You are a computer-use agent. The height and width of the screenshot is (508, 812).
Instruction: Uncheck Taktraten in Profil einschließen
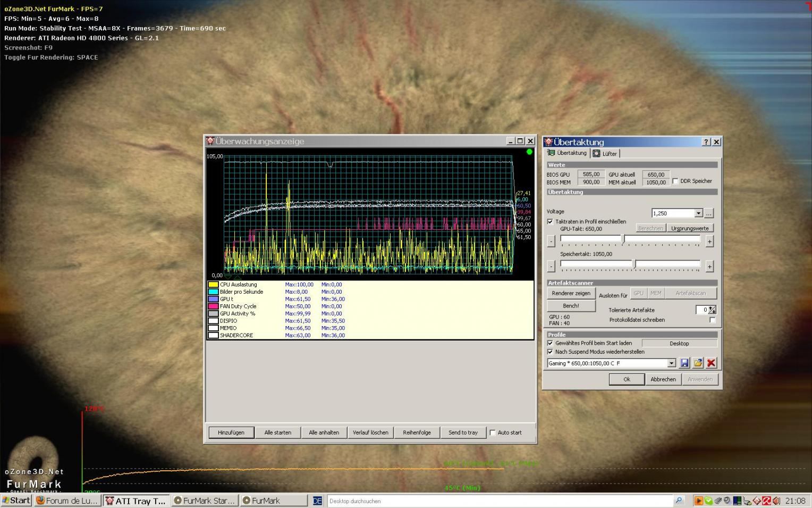click(x=550, y=221)
